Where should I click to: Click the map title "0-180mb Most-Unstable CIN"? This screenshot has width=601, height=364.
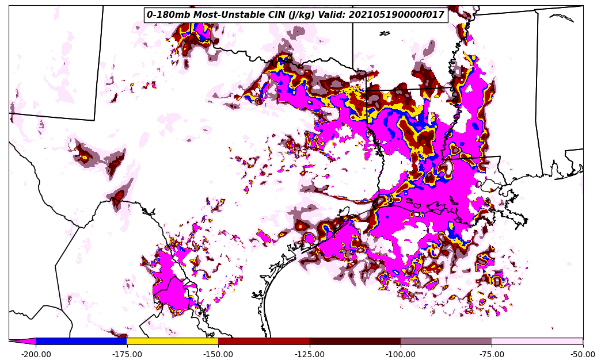point(211,15)
